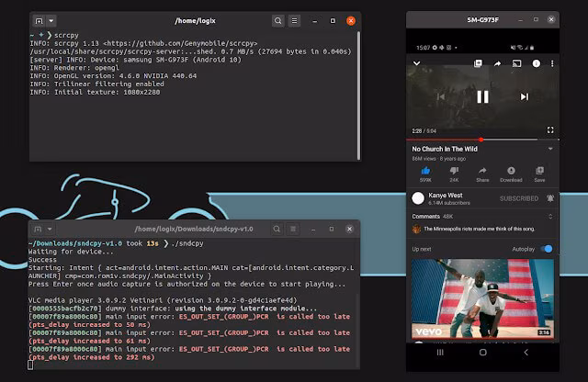This screenshot has width=588, height=382.
Task: Tap Android back button
Action: (526, 353)
